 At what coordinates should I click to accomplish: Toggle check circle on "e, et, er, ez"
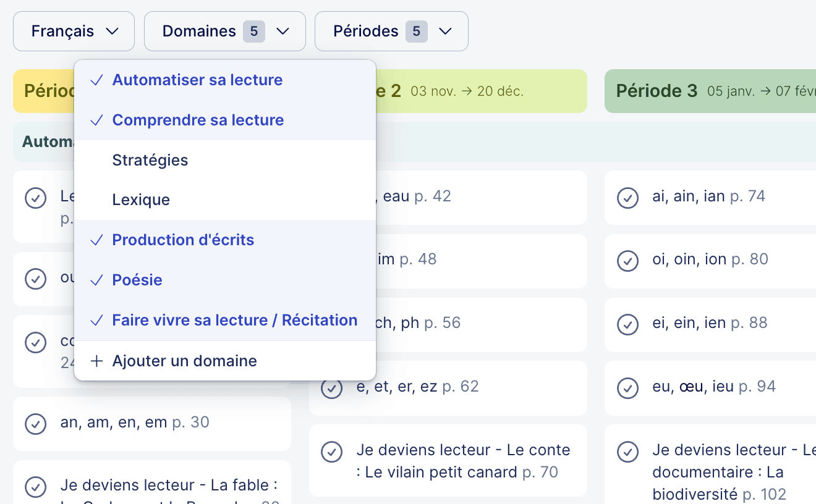(x=332, y=388)
